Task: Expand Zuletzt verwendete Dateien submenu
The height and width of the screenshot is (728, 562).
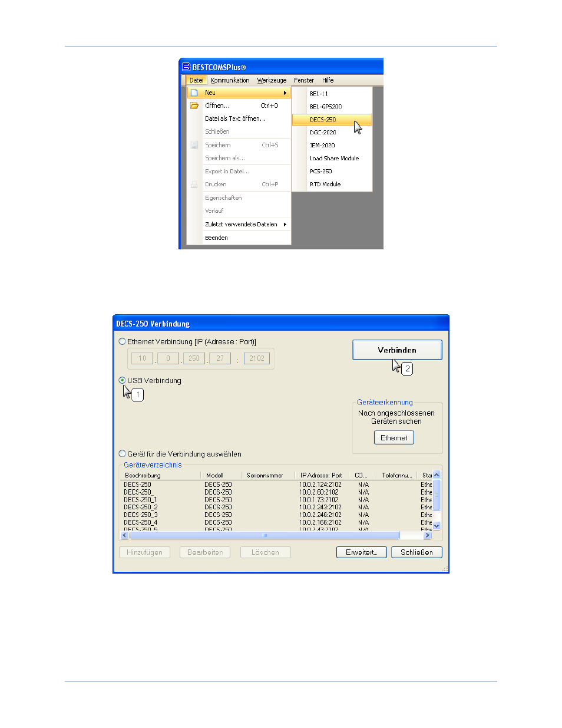Action: point(285,225)
